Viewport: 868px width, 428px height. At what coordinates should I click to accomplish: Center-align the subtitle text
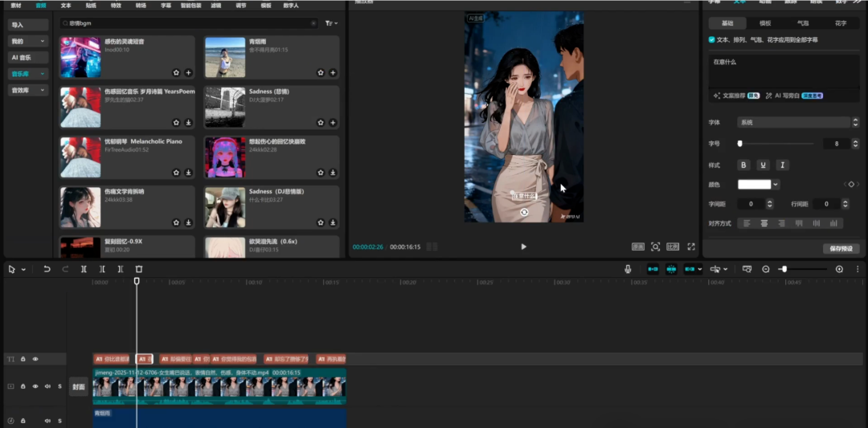click(x=764, y=223)
